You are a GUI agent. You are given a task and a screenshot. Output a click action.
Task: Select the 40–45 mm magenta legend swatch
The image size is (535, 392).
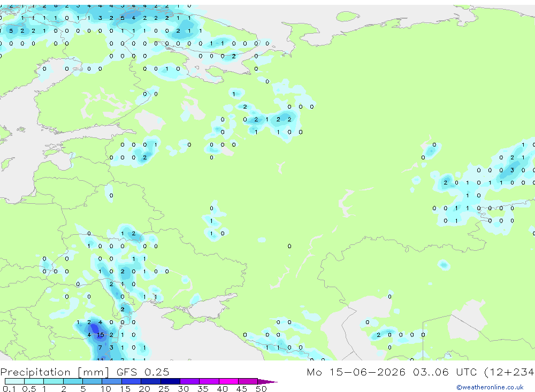228,381
